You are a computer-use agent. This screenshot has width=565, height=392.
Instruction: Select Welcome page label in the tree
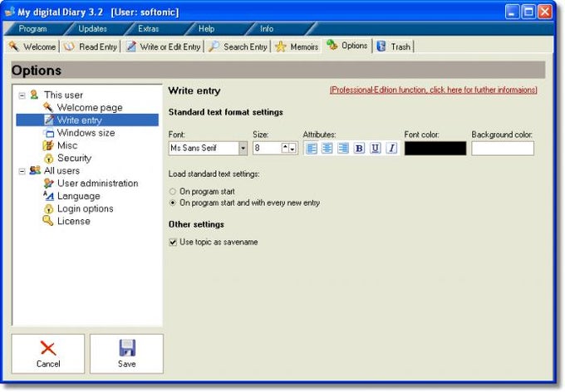tap(90, 107)
